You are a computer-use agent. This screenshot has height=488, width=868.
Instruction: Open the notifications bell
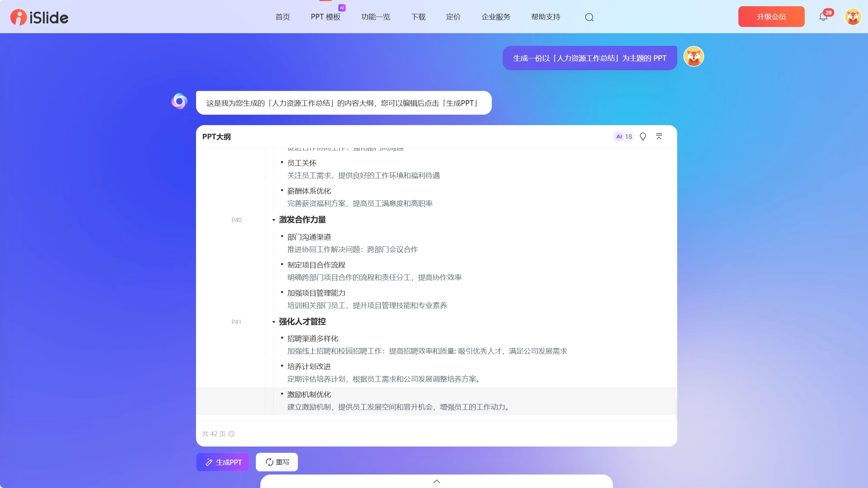pyautogui.click(x=823, y=17)
